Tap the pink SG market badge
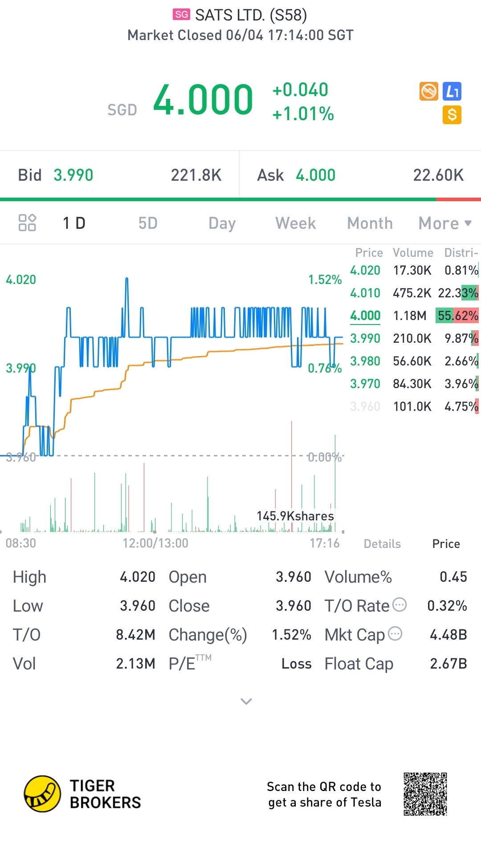 pos(181,15)
